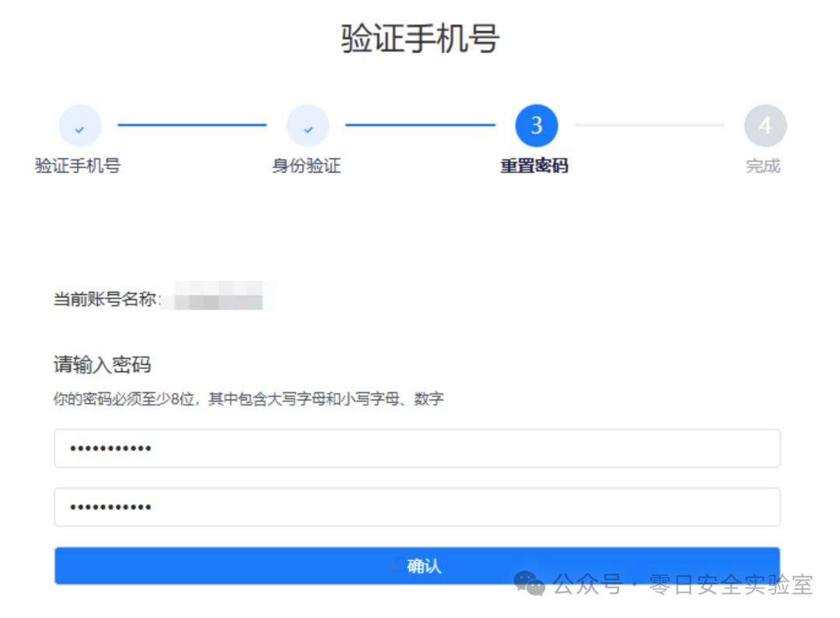Click the completed 身份验证 step checkmark
Image resolution: width=840 pixels, height=618 pixels.
(308, 125)
